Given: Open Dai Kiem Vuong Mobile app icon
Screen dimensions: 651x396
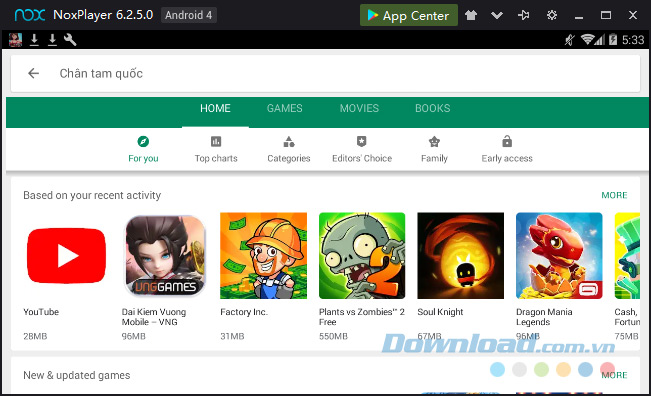Looking at the screenshot, I should (x=165, y=256).
